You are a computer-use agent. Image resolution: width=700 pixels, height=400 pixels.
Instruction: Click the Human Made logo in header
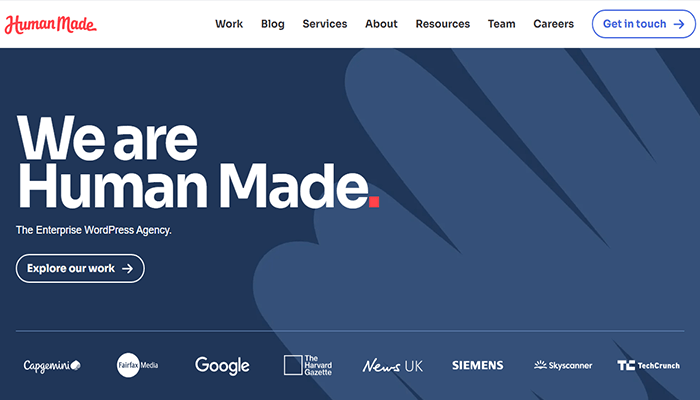50,24
